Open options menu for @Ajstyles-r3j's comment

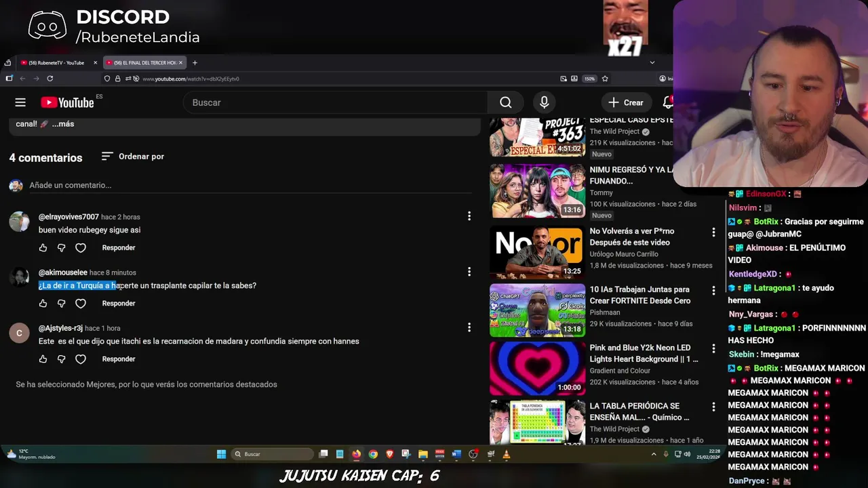(x=469, y=327)
